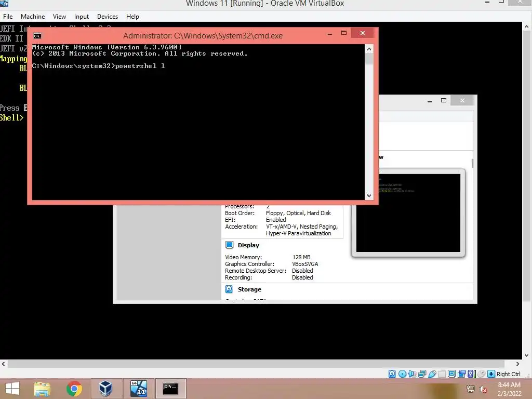Click the network tray icon
Viewport: 532px width, 399px height.
tap(471, 389)
